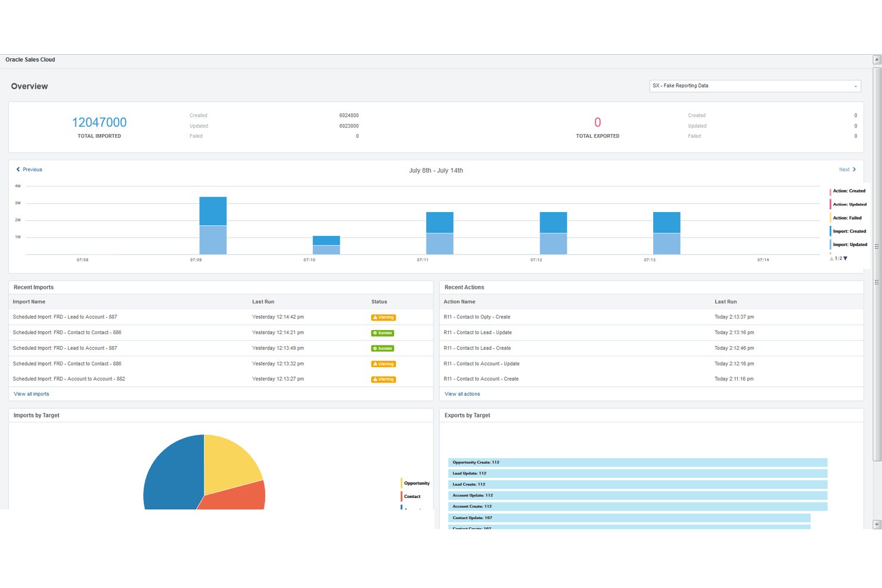Click the dark blue bar segment for 07/10
882x588 pixels.
[x=327, y=241]
